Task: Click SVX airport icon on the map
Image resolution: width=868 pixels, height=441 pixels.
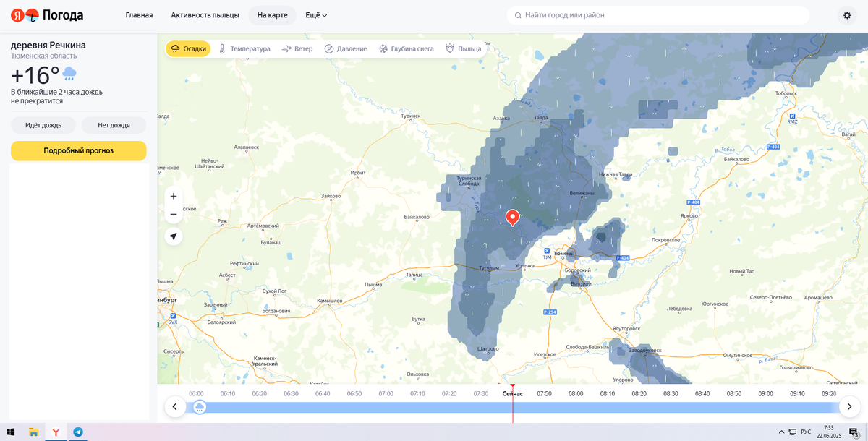Action: click(x=173, y=316)
